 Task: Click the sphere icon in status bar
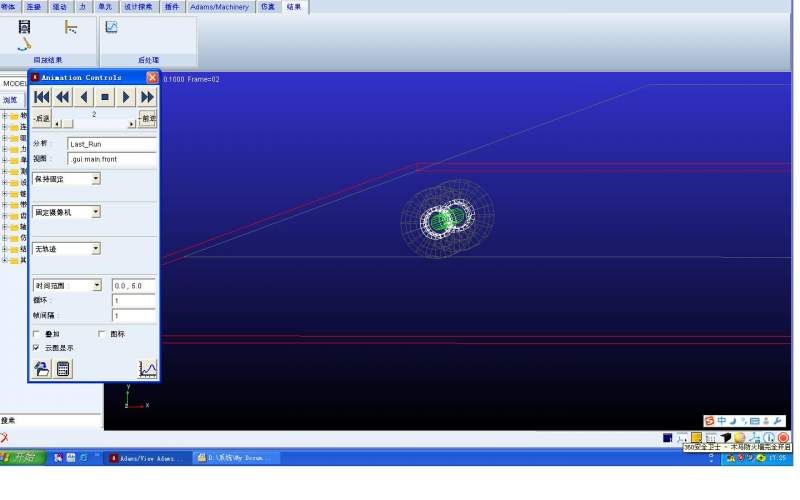(x=740, y=438)
